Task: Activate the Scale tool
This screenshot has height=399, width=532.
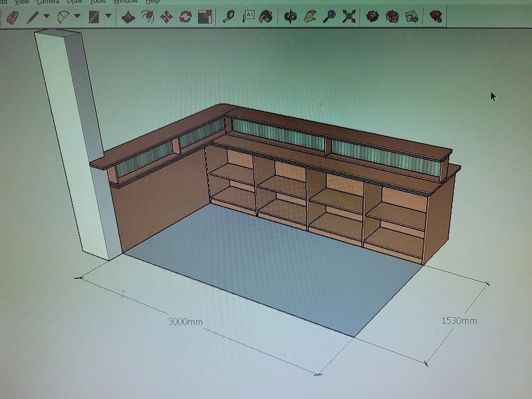Action: point(205,17)
